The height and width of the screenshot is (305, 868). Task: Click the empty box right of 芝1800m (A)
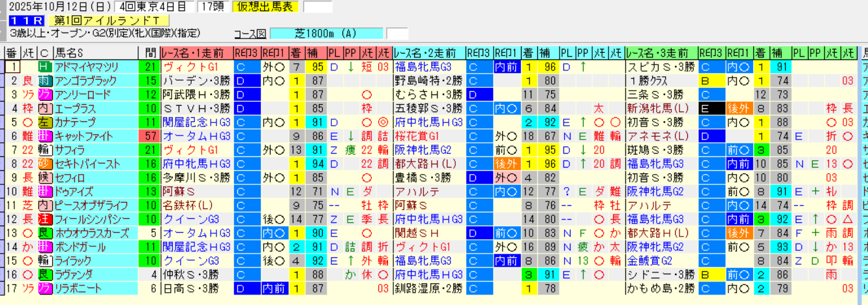click(397, 34)
